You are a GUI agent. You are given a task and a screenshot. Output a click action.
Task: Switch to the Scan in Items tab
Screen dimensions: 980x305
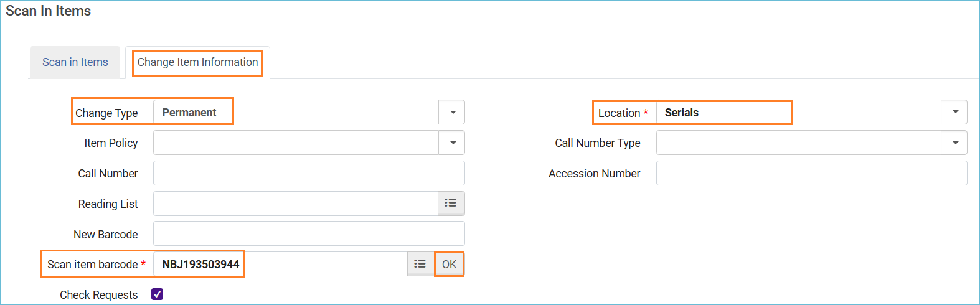coord(75,62)
